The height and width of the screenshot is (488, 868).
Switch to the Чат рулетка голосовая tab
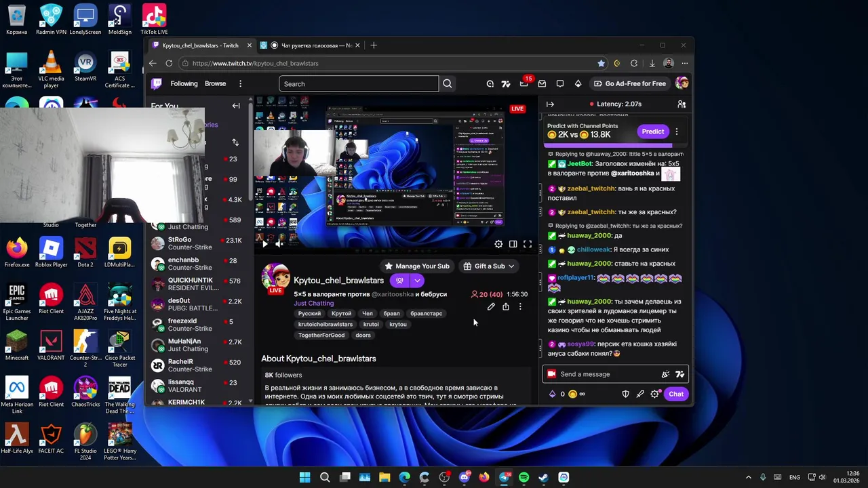click(x=311, y=45)
